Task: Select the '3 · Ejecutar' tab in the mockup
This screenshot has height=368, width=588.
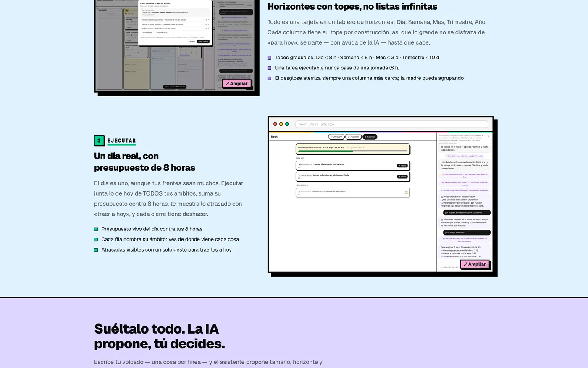Action: [x=370, y=137]
